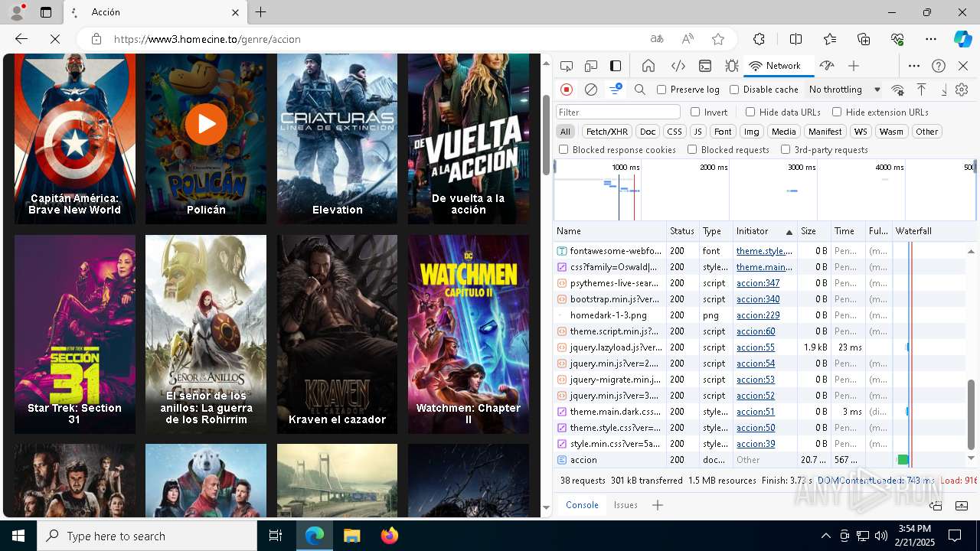Screen dimensions: 980x551
Task: Open initiator link accion:39
Action: click(756, 444)
